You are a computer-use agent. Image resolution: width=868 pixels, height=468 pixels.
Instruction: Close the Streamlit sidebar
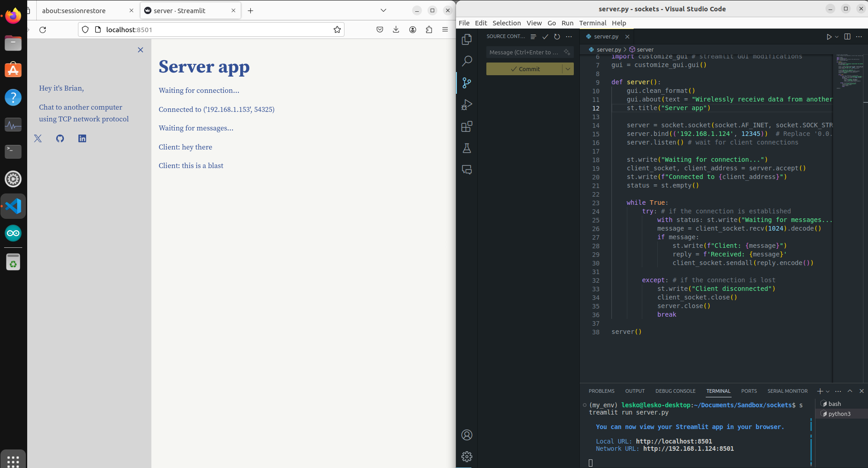(141, 50)
